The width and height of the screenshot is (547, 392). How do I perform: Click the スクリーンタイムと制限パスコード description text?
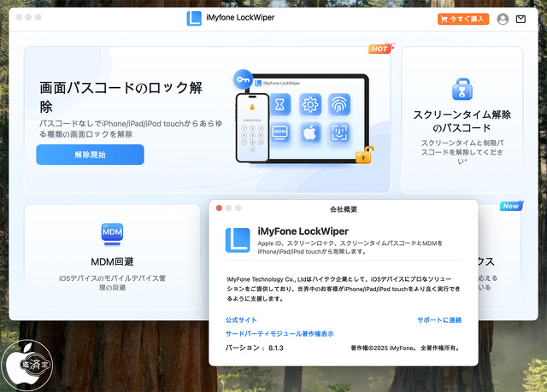462,152
